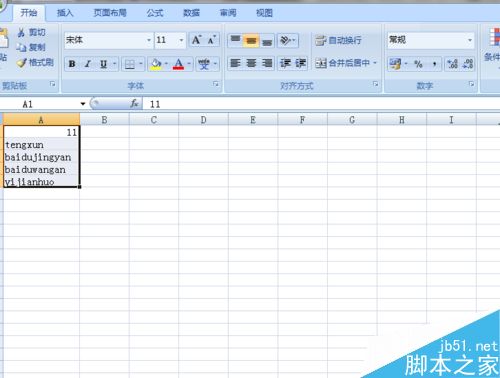
Task: Click Wrap Text (自动换行) button
Action: (338, 40)
